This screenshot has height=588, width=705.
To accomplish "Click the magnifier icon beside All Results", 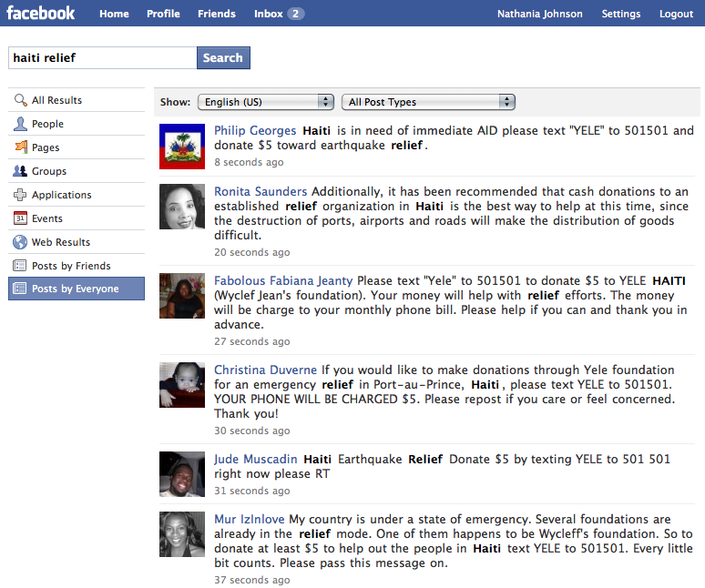I will point(20,100).
